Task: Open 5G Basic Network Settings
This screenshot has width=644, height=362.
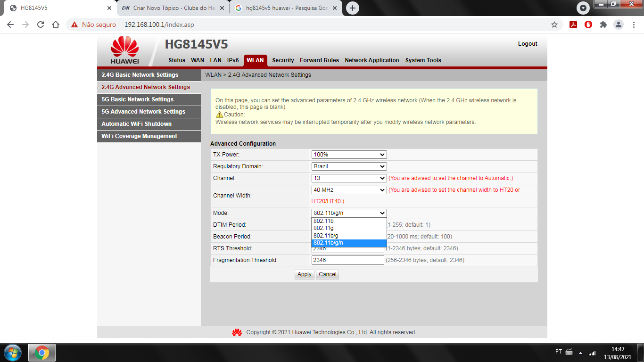Action: coord(149,99)
